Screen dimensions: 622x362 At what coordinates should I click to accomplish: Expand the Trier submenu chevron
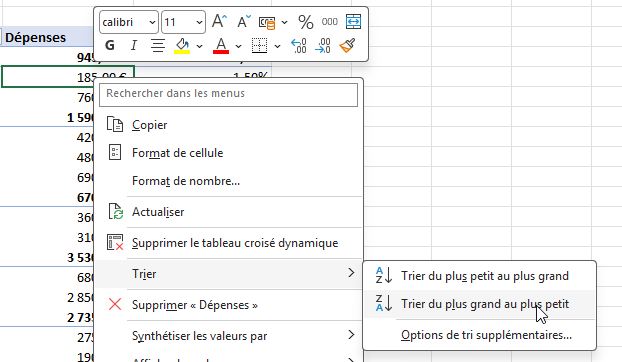click(x=351, y=273)
